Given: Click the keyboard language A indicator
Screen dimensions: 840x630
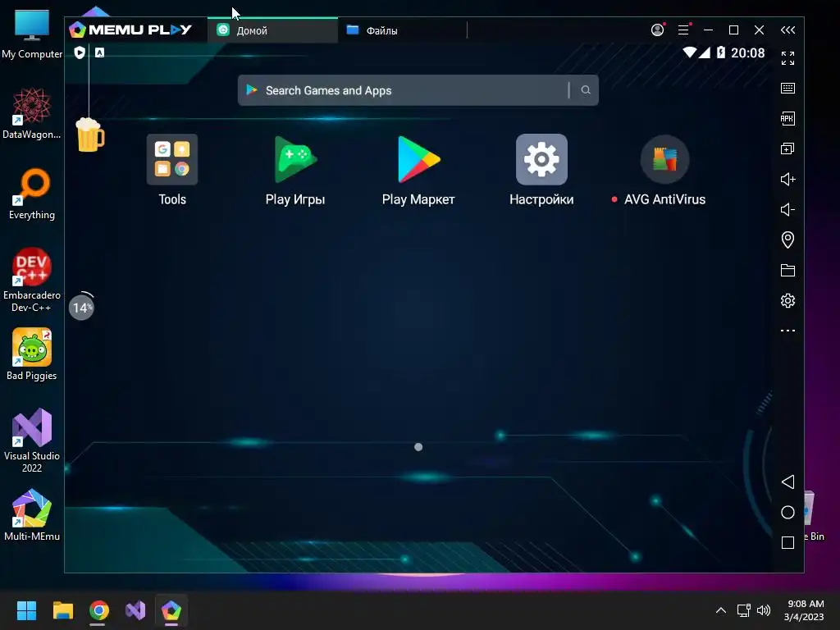Looking at the screenshot, I should (x=99, y=52).
